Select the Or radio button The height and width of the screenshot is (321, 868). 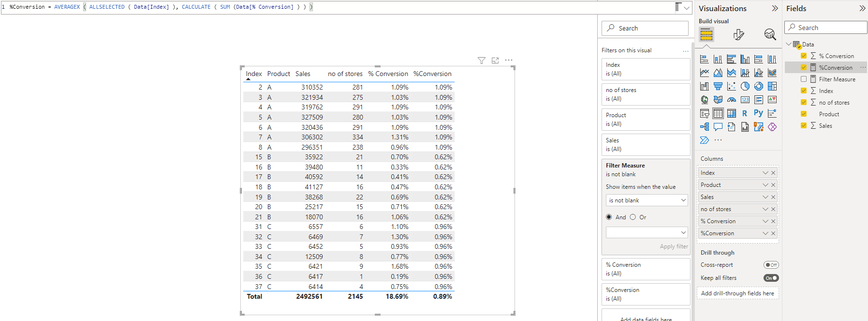pos(633,217)
